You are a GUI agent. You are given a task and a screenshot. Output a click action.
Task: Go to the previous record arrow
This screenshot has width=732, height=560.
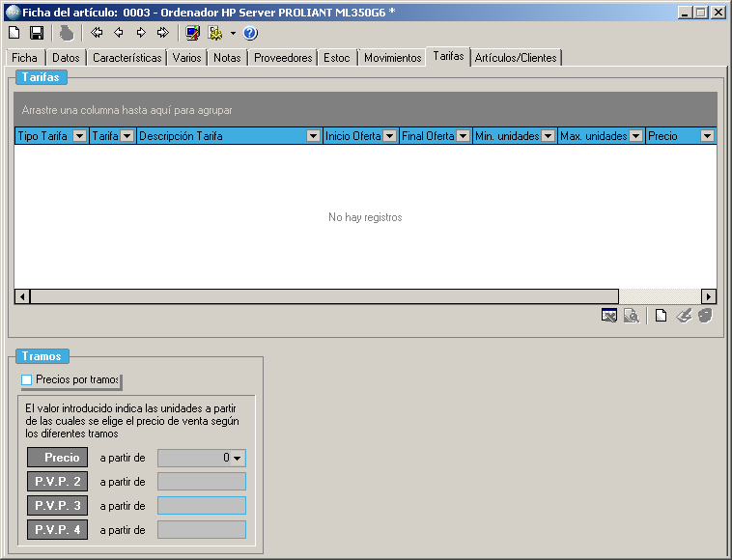[119, 33]
